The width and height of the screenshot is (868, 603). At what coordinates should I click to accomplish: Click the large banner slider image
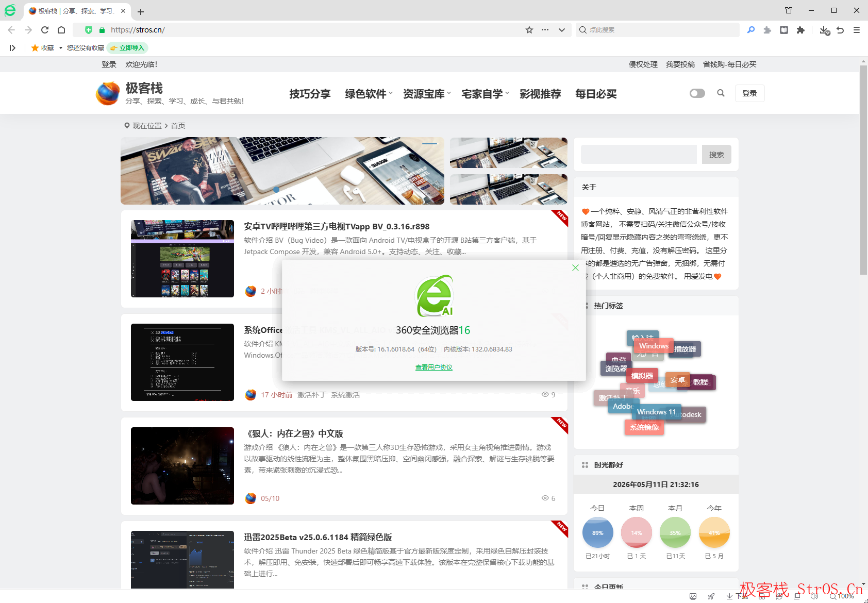[x=282, y=171]
